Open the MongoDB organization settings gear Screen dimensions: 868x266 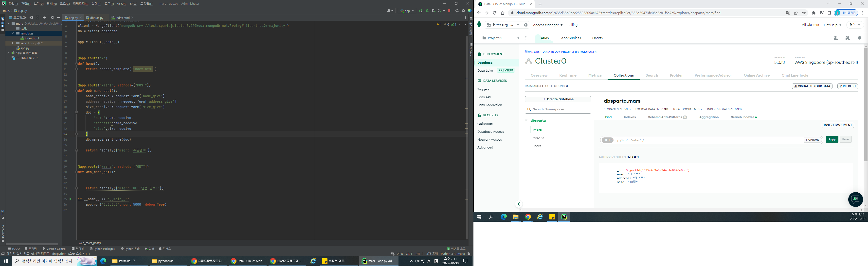[x=526, y=25]
